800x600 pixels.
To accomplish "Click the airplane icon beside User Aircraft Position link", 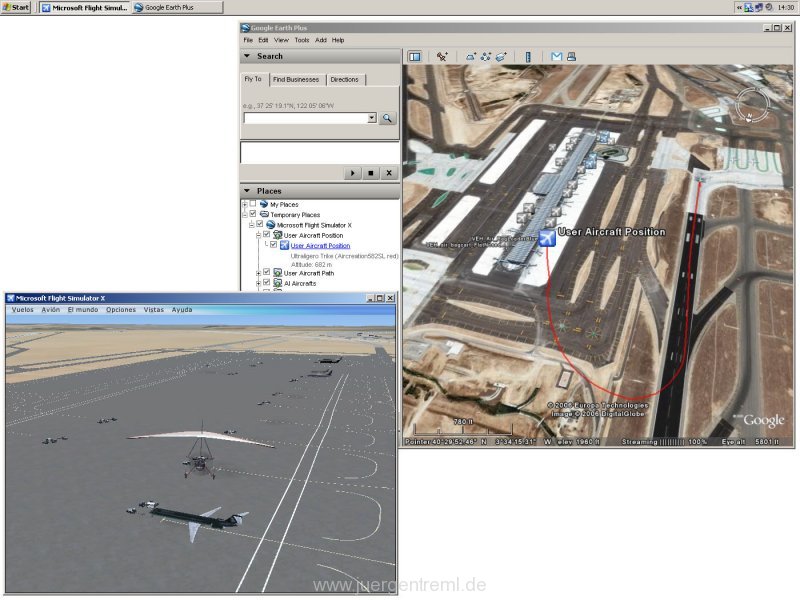I will (x=284, y=245).
